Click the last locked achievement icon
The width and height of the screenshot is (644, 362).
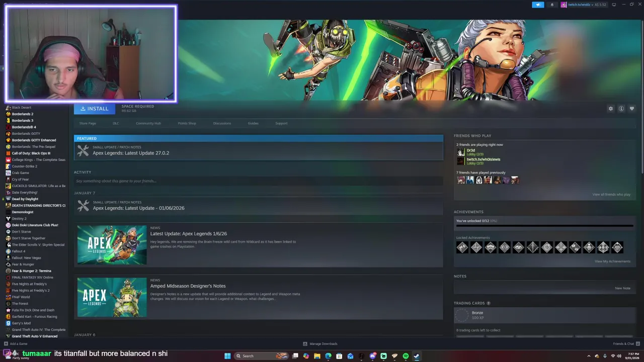coord(617,247)
